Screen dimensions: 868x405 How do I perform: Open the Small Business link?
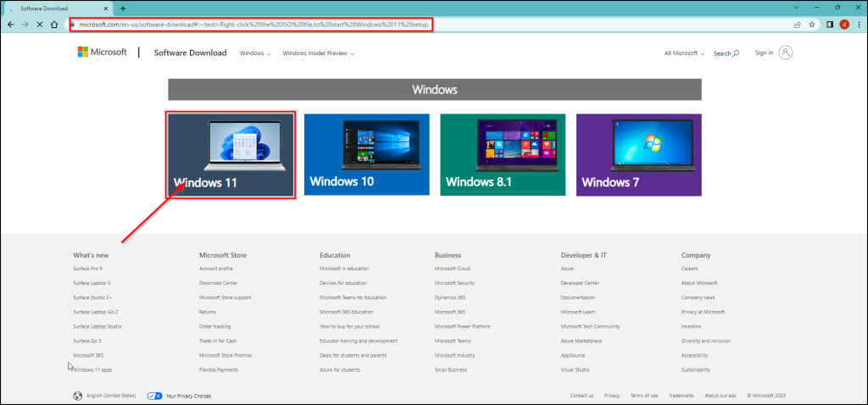coord(451,369)
